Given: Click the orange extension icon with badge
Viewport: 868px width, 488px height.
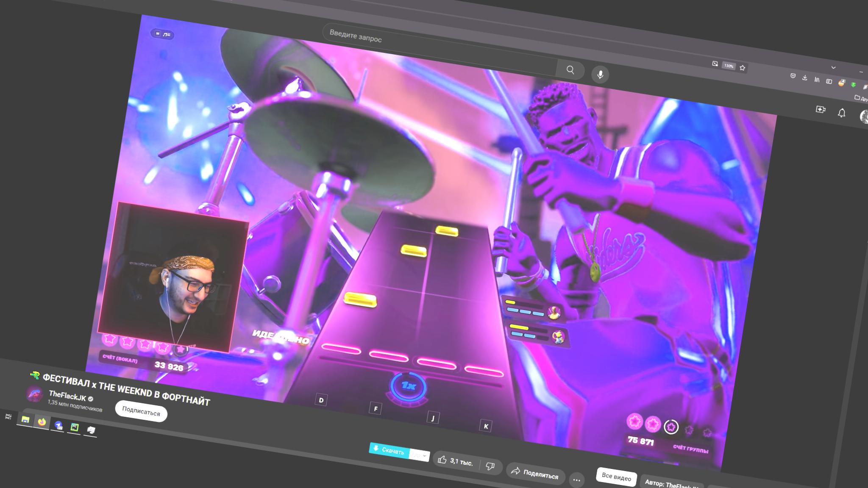Looking at the screenshot, I should click(x=841, y=83).
